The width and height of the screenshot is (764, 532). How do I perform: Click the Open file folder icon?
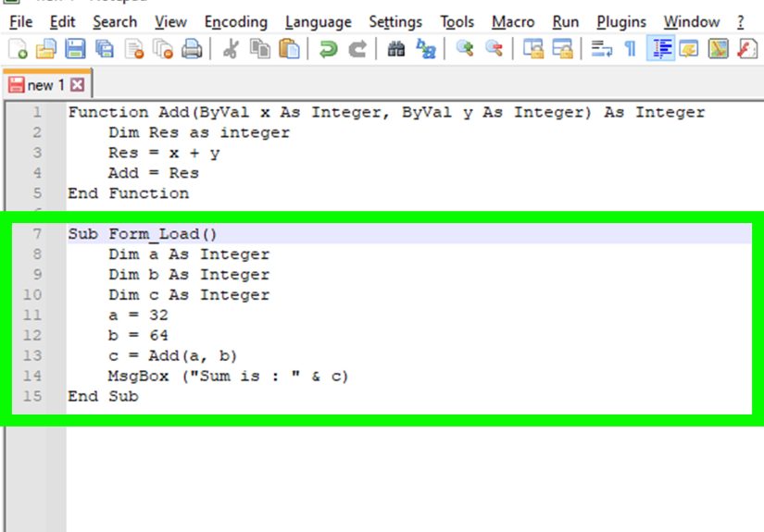pos(46,49)
